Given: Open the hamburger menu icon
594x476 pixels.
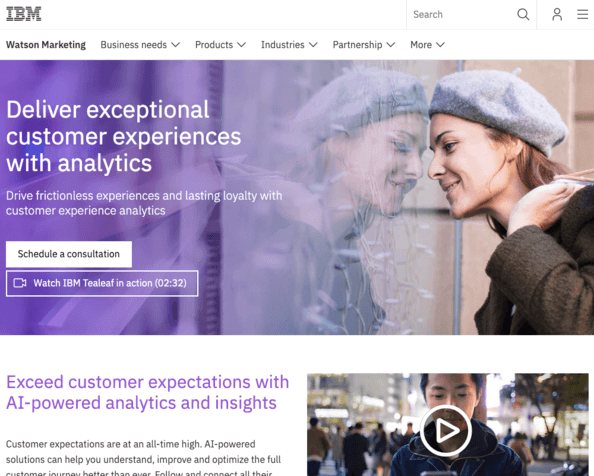Looking at the screenshot, I should (x=583, y=14).
